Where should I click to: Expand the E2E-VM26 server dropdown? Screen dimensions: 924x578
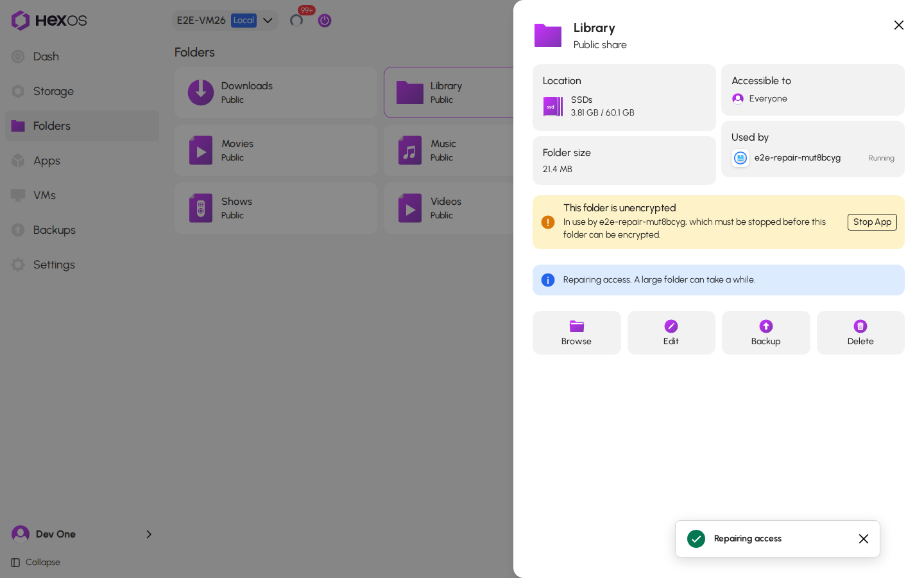(225, 21)
